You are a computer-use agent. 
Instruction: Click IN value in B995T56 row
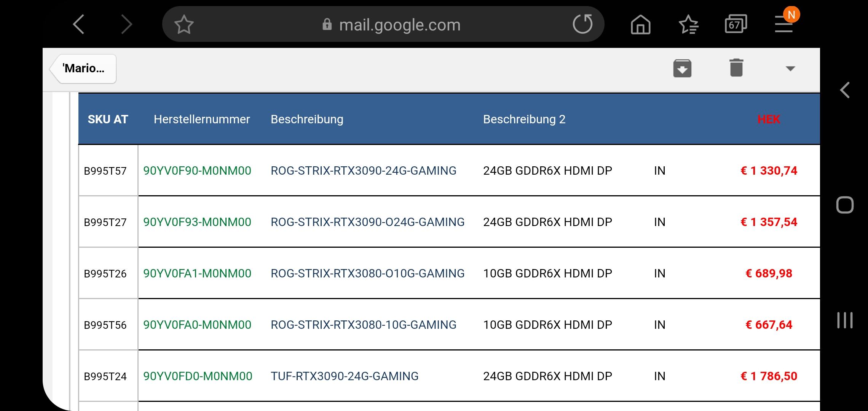[660, 325]
